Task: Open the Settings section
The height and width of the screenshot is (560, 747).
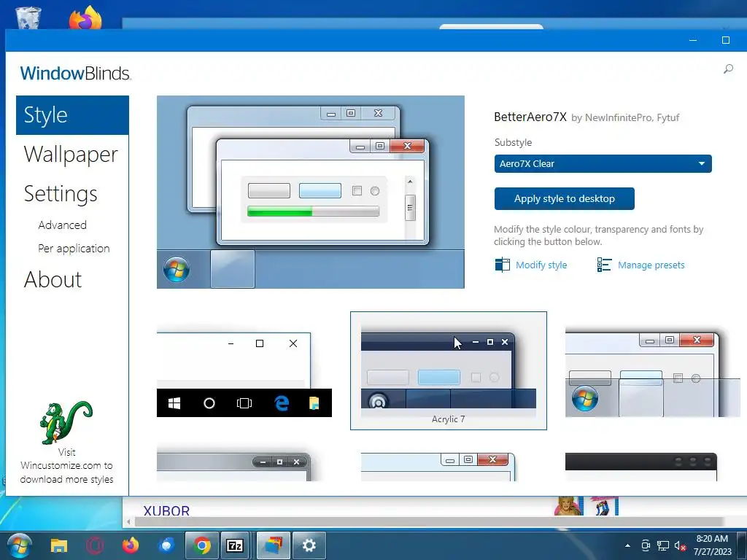Action: (61, 194)
